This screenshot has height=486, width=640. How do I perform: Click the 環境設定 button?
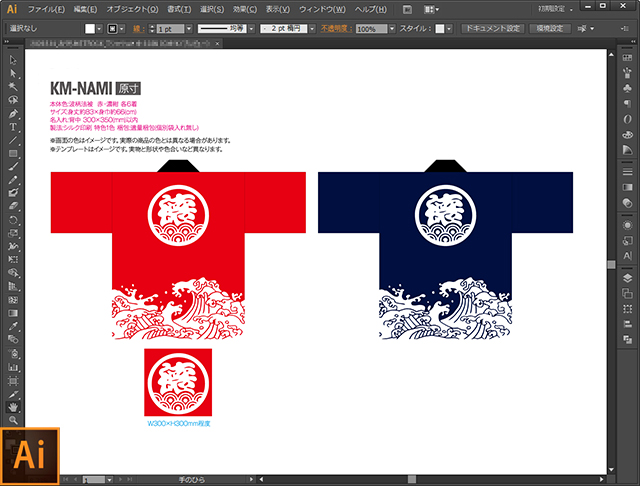pos(548,30)
